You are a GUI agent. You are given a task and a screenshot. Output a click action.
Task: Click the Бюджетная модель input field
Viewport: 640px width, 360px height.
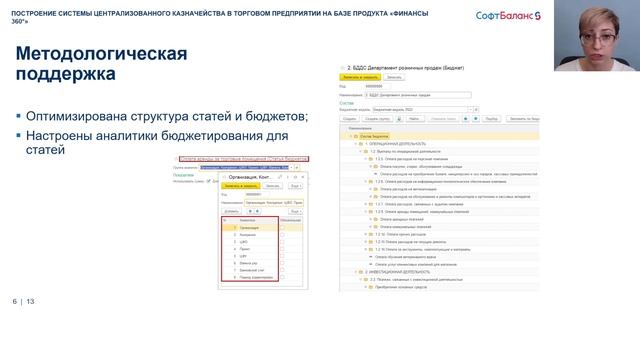click(x=420, y=109)
